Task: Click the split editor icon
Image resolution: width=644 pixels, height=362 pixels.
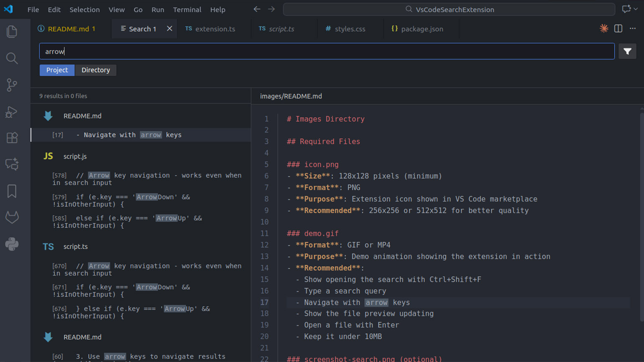Action: pyautogui.click(x=618, y=28)
